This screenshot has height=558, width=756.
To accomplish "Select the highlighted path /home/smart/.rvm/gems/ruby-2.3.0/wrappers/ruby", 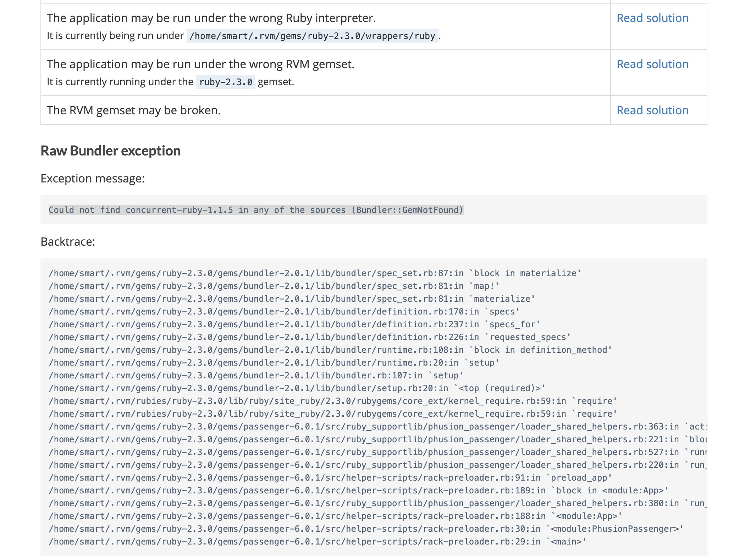I will [x=312, y=36].
